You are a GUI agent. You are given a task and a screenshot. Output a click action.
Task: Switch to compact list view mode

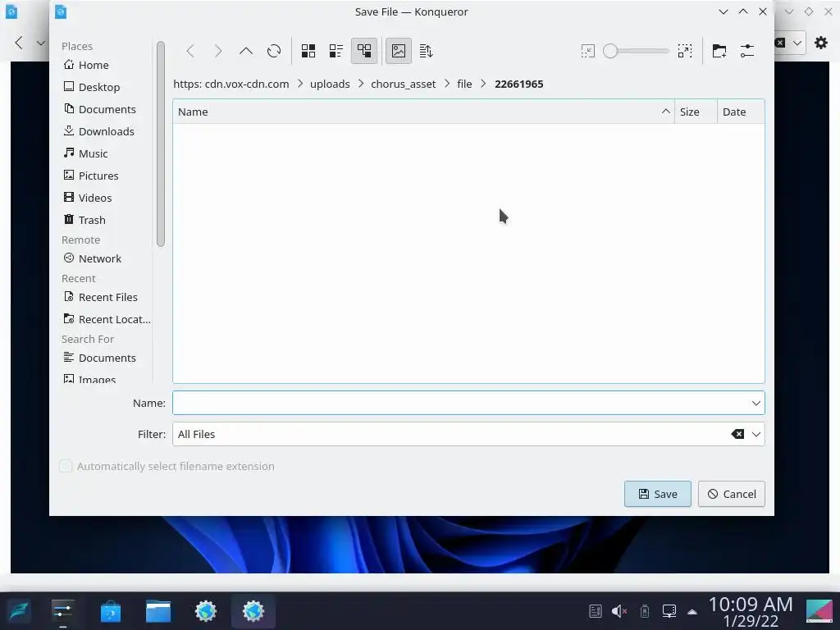336,52
